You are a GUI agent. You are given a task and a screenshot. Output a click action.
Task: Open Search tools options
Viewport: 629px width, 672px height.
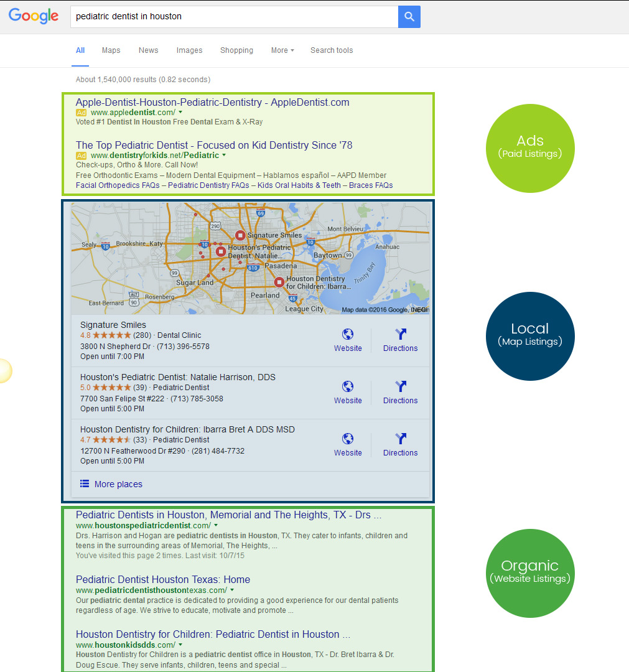[332, 50]
